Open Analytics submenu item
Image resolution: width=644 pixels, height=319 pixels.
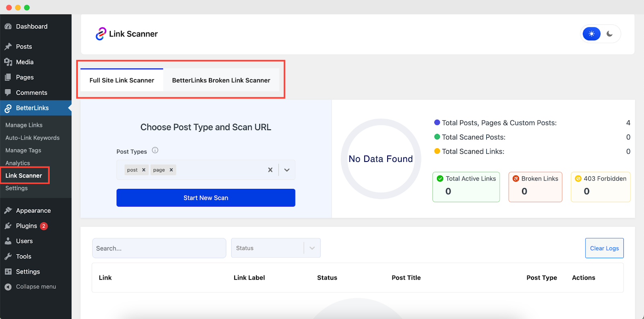tap(18, 163)
